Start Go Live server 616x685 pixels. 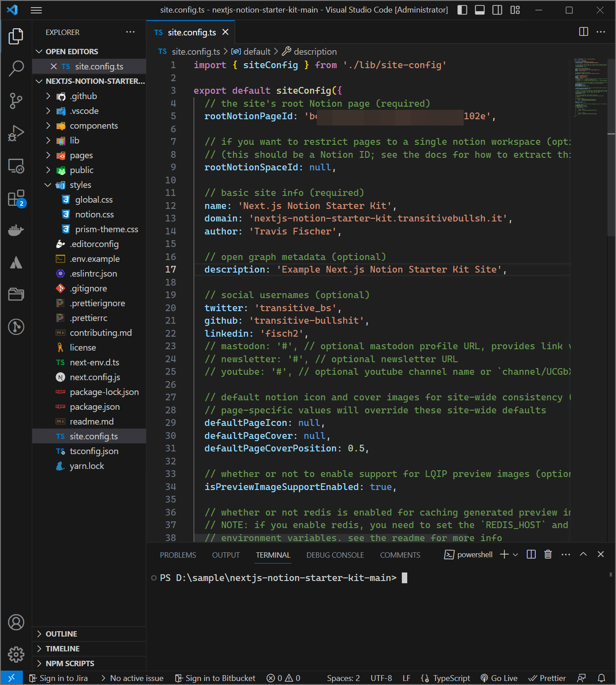499,678
